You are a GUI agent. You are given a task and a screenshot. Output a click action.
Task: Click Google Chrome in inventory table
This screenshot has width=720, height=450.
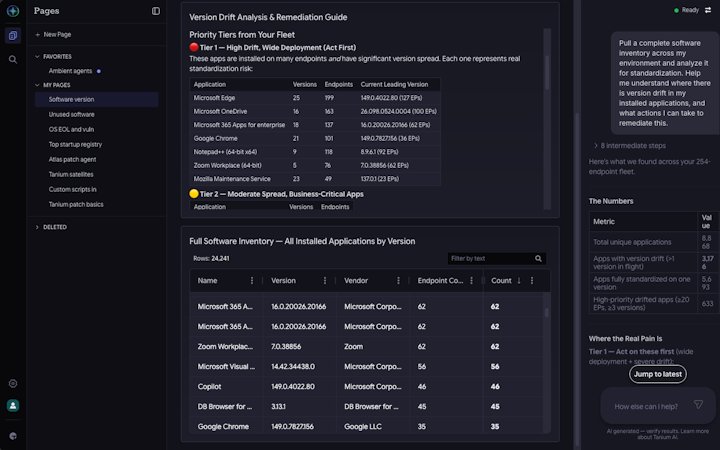point(223,427)
